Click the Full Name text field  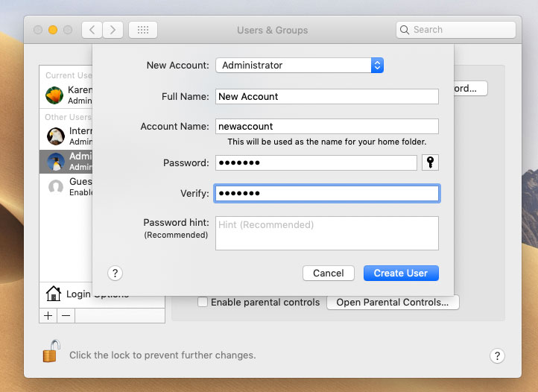point(326,96)
